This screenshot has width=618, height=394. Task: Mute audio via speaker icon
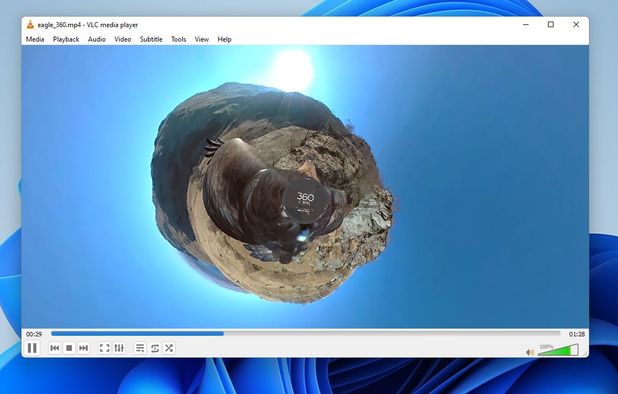tap(530, 352)
